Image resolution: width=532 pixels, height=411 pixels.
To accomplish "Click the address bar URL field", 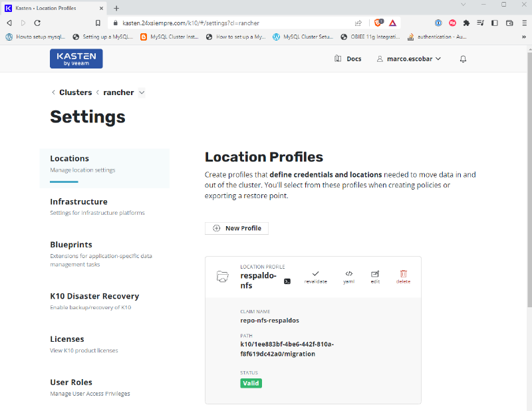I will 231,23.
